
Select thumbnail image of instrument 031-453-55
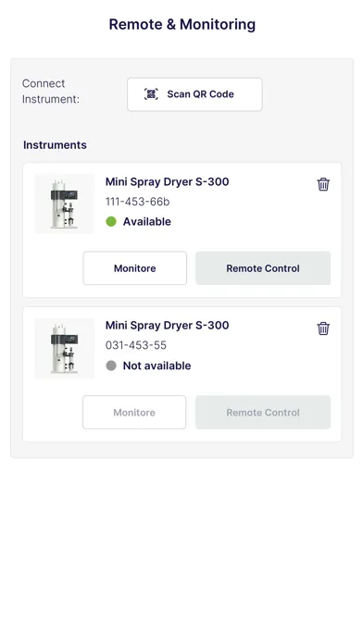coord(65,348)
